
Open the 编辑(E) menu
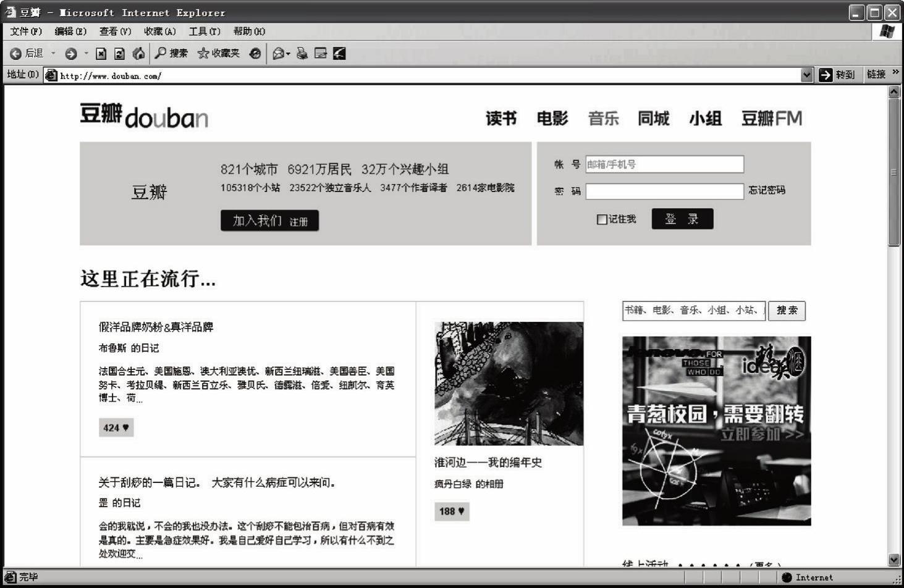(x=71, y=31)
